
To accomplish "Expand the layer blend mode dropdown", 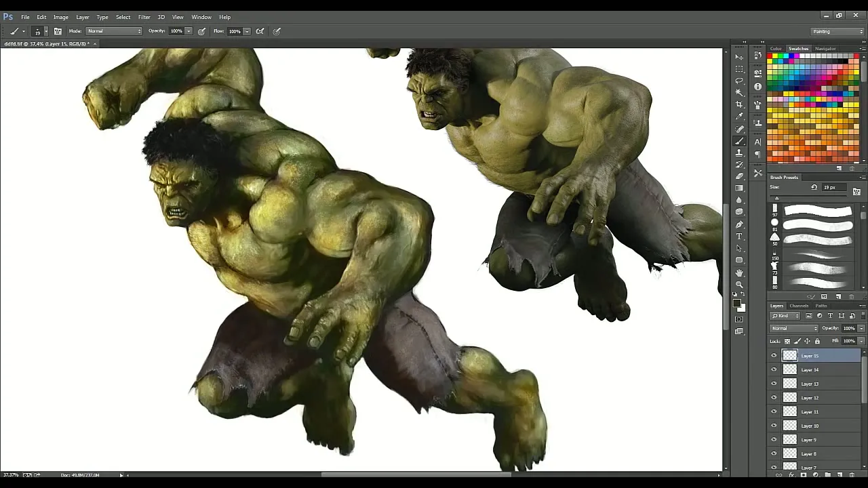I will click(794, 329).
